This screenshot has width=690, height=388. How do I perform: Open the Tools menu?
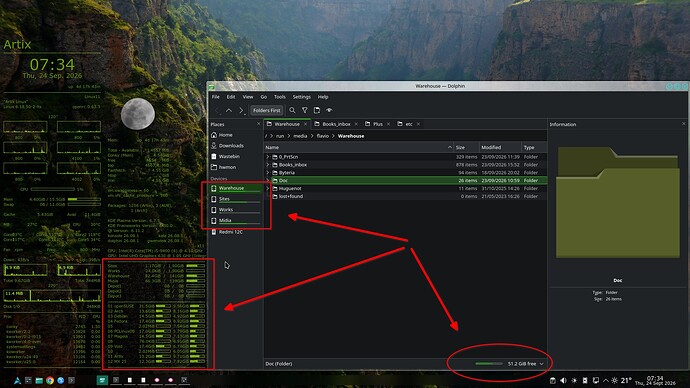[280, 97]
